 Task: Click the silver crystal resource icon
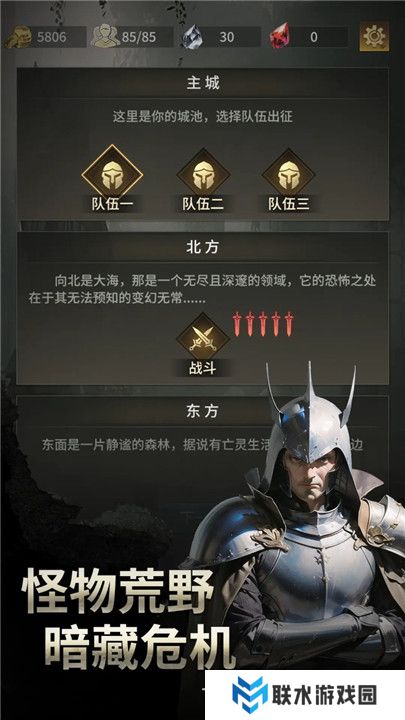[x=191, y=37]
